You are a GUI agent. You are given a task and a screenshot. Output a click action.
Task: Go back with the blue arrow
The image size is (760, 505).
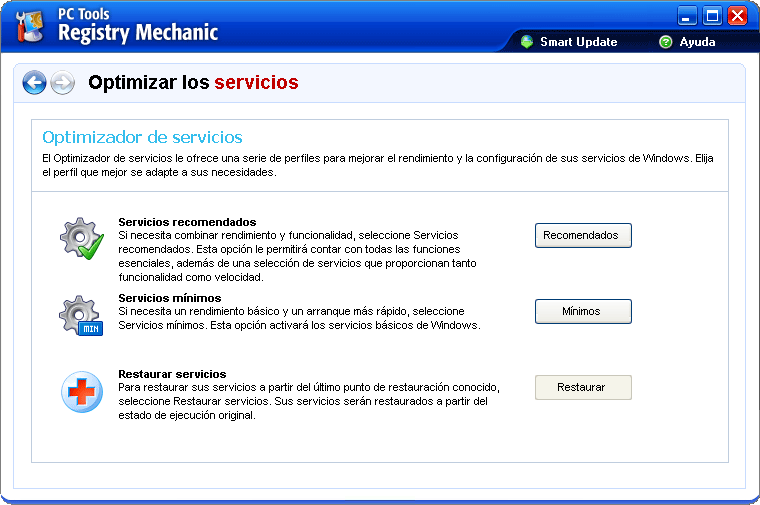pos(34,83)
